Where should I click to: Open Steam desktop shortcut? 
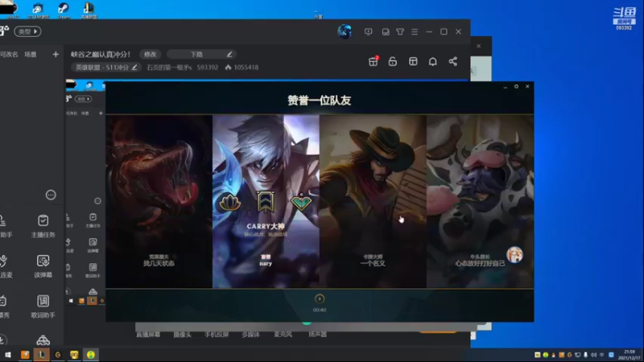(64, 10)
